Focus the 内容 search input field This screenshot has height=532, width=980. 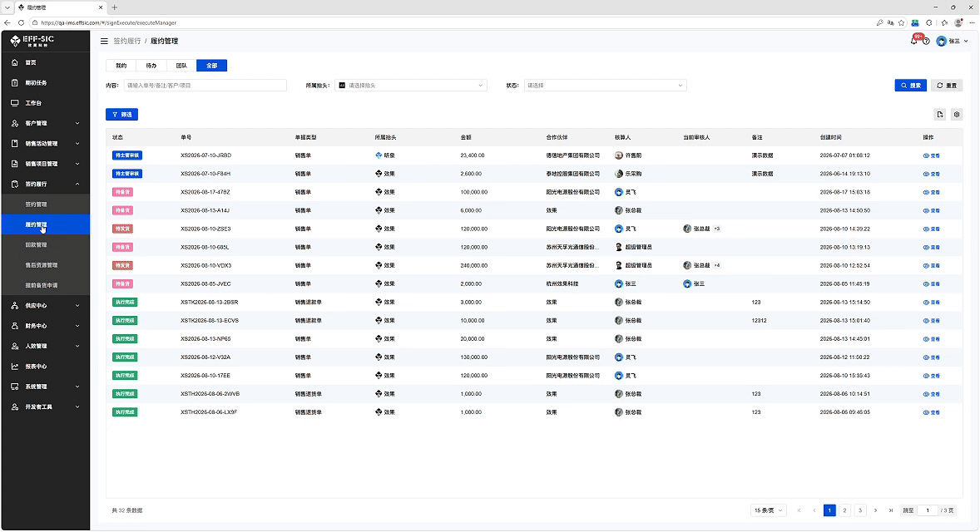[x=205, y=86]
